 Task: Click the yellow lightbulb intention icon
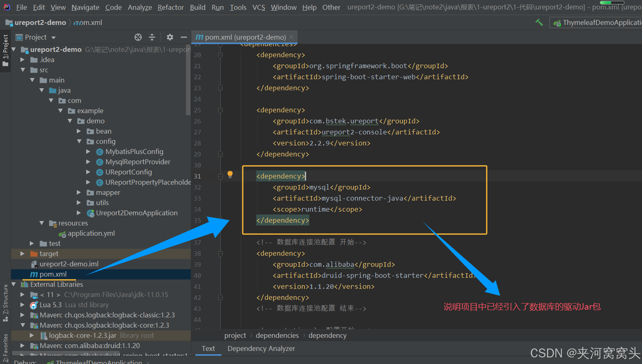[x=230, y=174]
